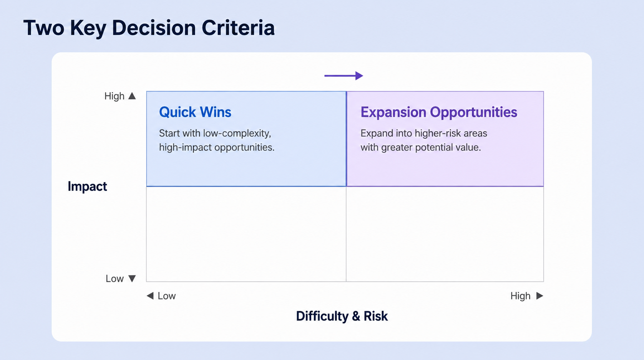The width and height of the screenshot is (644, 360).
Task: Click the High label on horizontal axis
Action: (520, 296)
